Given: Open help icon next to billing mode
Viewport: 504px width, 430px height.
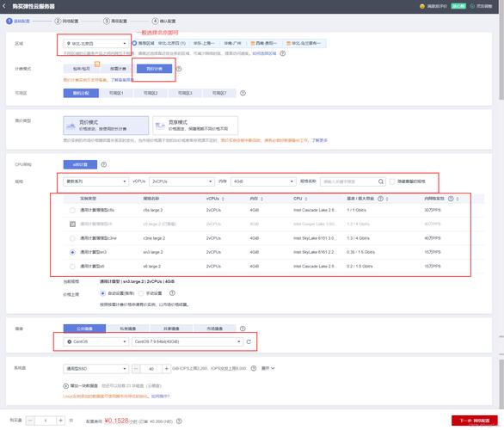Looking at the screenshot, I should click(179, 69).
